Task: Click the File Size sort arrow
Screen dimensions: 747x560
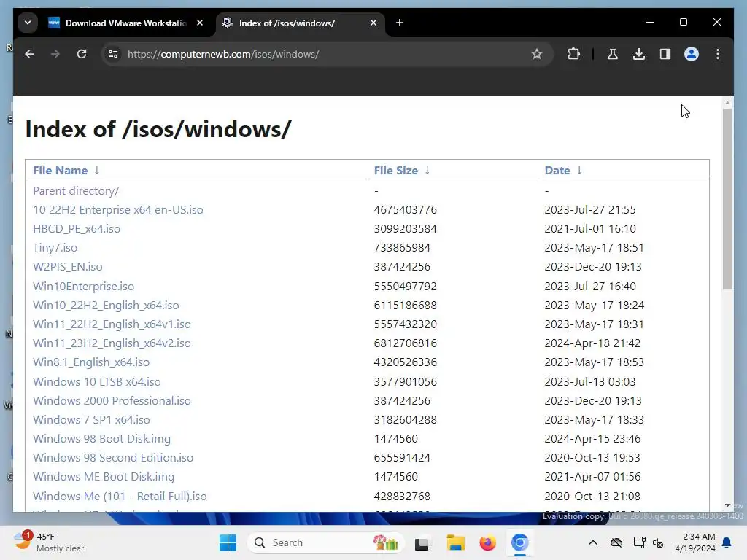Action: [x=427, y=171]
